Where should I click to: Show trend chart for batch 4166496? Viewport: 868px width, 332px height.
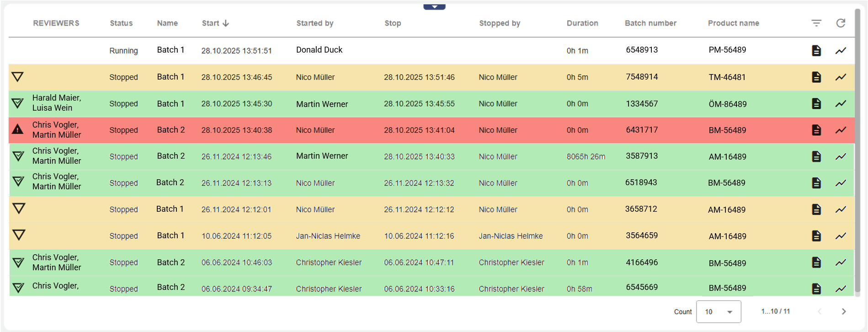click(x=841, y=262)
